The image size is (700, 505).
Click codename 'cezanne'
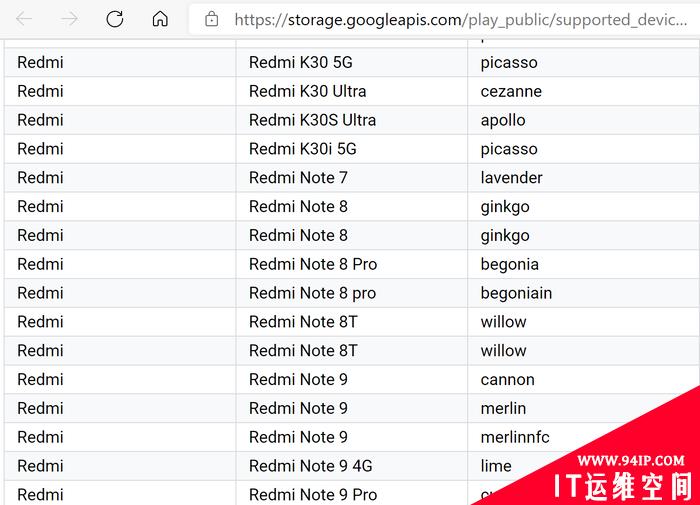coord(511,91)
